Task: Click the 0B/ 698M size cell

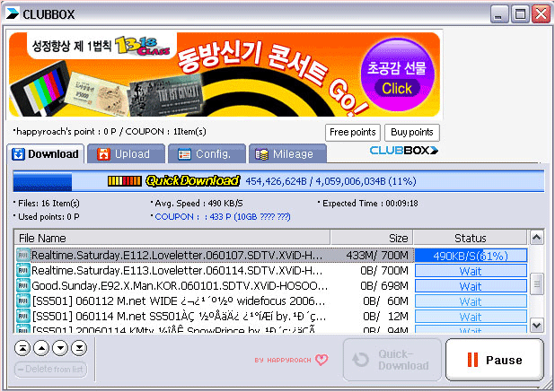Action: [x=384, y=285]
